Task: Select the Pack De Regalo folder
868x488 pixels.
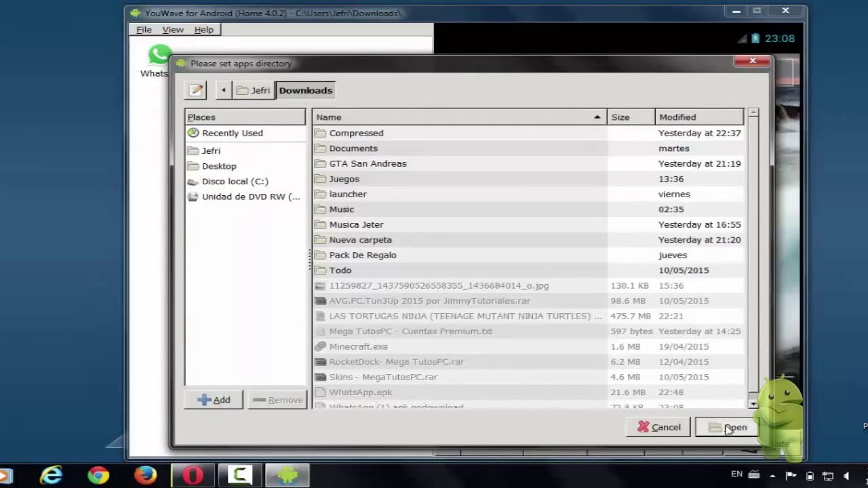Action: click(x=528, y=255)
